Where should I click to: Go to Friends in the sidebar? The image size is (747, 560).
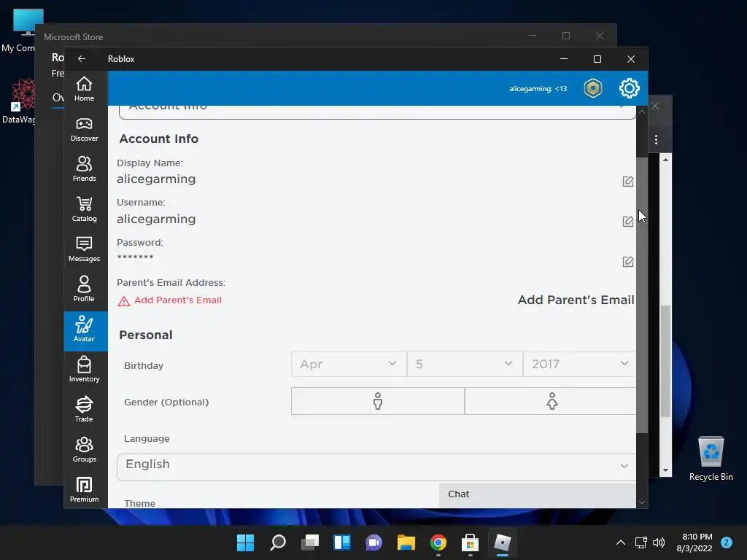coord(85,169)
